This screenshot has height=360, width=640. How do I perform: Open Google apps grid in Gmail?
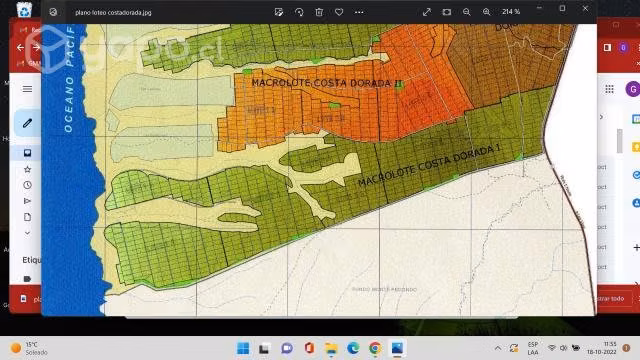(609, 89)
